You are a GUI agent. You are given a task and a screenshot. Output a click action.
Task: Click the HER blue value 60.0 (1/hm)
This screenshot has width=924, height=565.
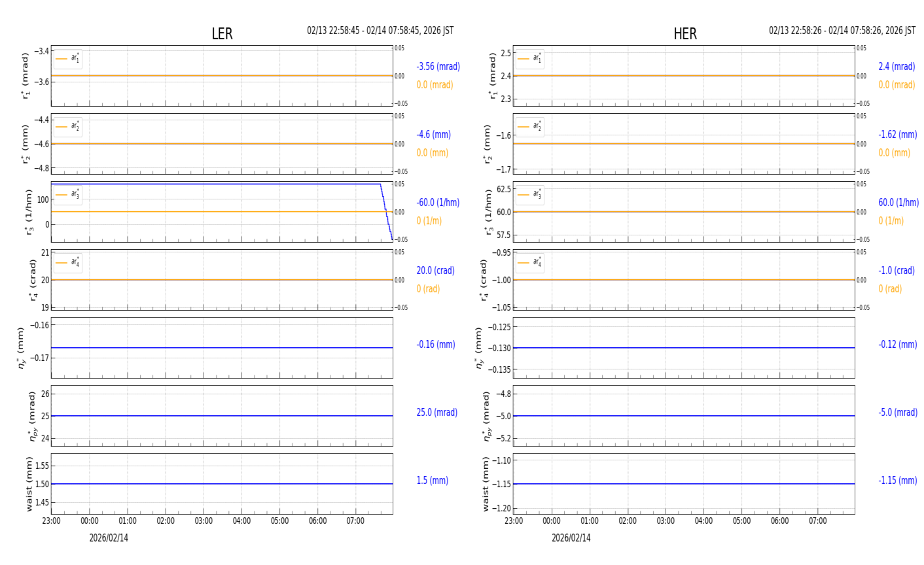click(898, 203)
